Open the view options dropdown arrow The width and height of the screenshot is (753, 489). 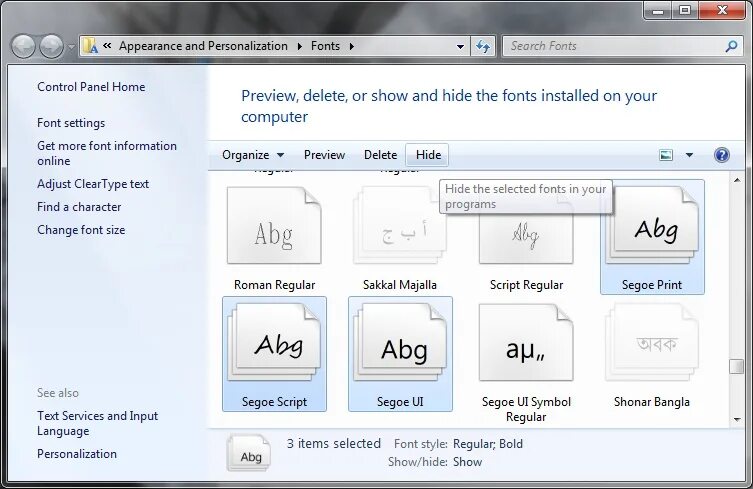pos(689,155)
